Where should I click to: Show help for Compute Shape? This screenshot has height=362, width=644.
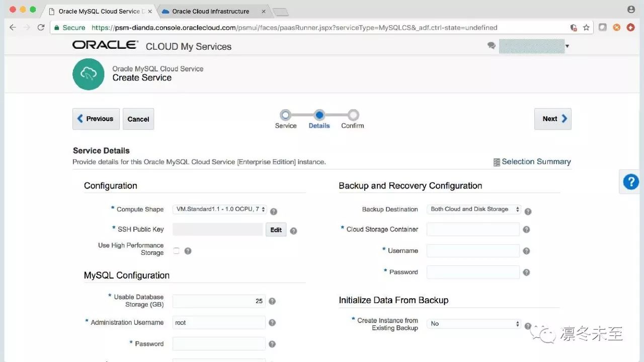(274, 212)
